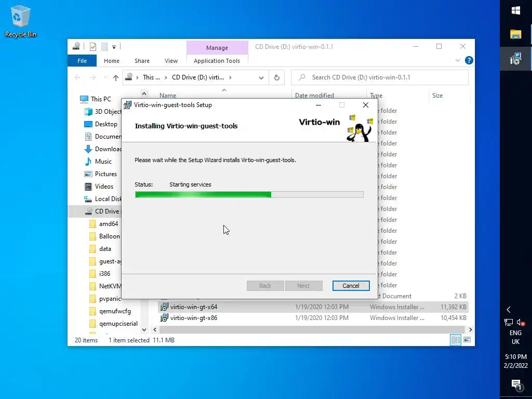Click the Local Disk drive icon

coord(88,199)
